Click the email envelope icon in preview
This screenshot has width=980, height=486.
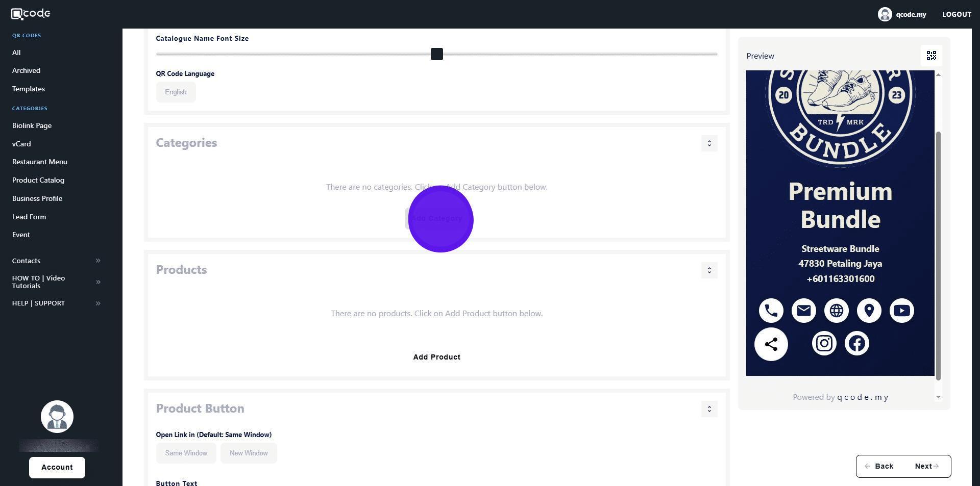click(x=803, y=311)
